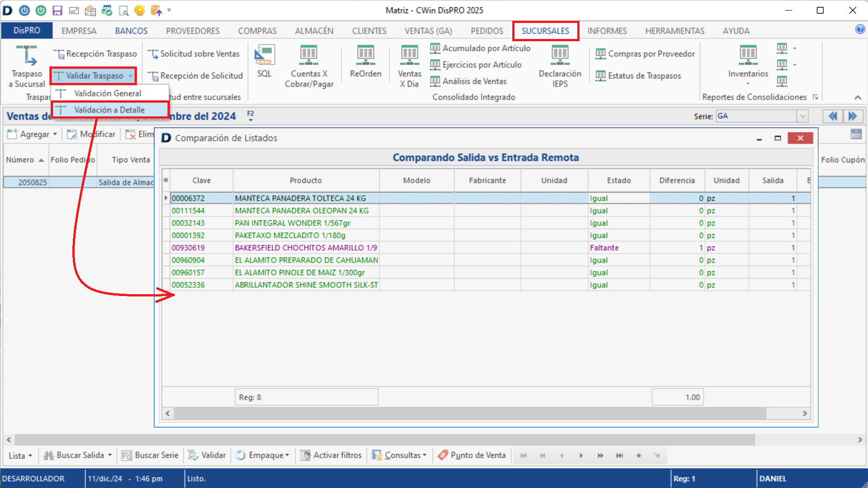The height and width of the screenshot is (488, 868).
Task: Choose Validación General menu entry
Action: [x=108, y=93]
